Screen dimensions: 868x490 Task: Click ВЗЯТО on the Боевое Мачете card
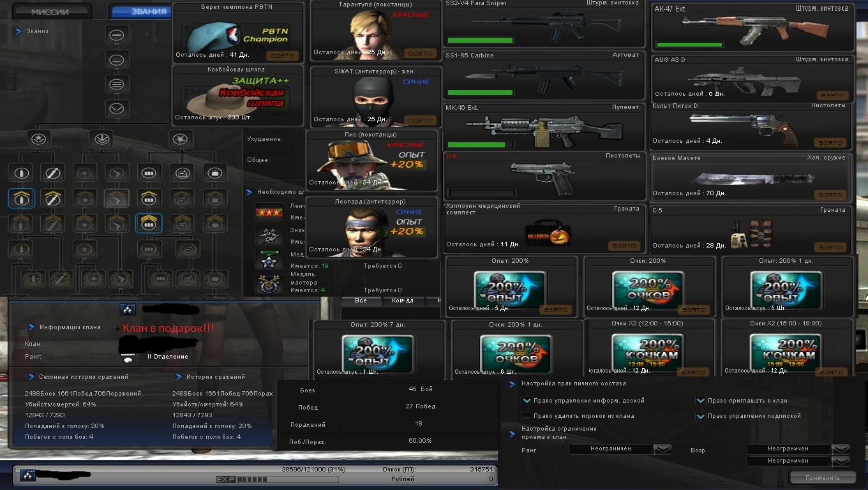(x=831, y=195)
